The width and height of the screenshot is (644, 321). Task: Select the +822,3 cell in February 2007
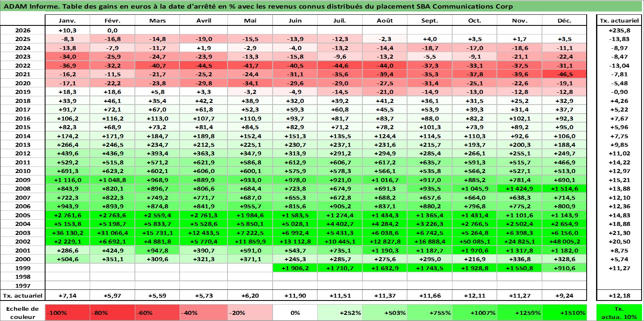point(112,198)
